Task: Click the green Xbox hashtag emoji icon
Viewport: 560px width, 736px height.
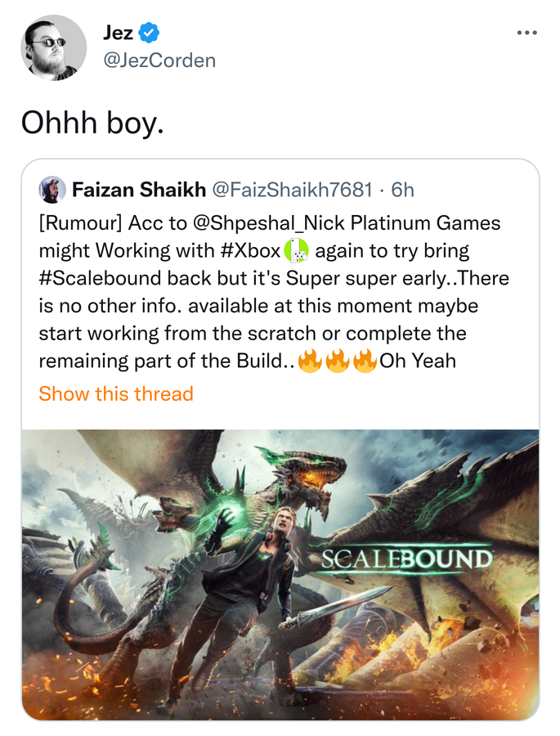Action: (x=297, y=250)
